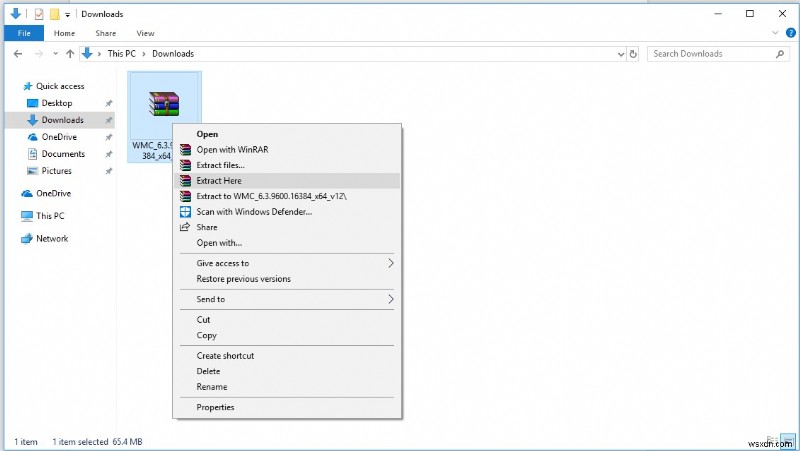Click WinRAR icon beside Extract Here
This screenshot has width=800, height=451.
point(185,181)
